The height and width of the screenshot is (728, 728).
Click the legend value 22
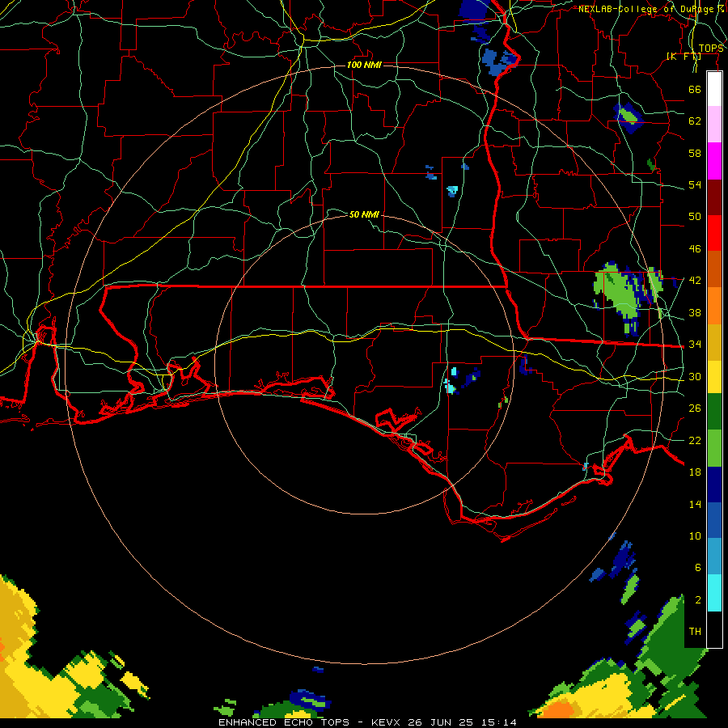pyautogui.click(x=695, y=440)
